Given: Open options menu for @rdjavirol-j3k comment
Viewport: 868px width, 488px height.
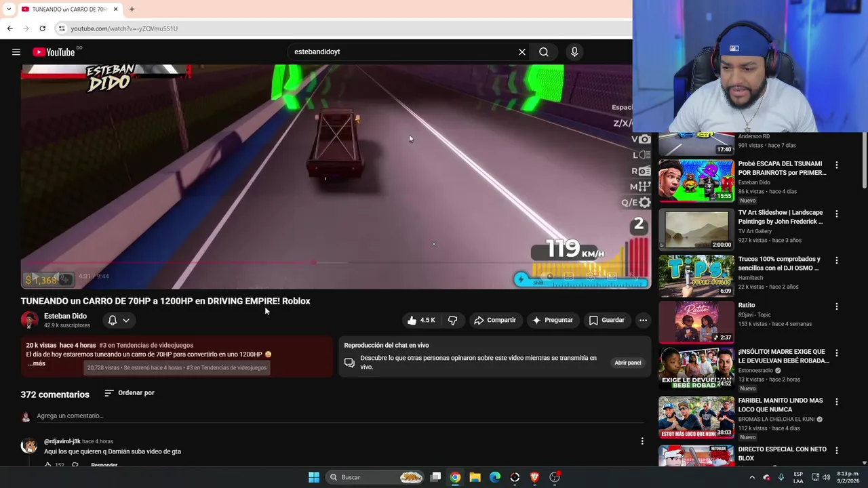Looking at the screenshot, I should point(642,441).
